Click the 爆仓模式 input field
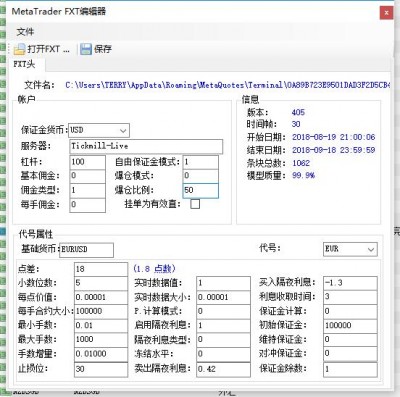 tap(201, 176)
